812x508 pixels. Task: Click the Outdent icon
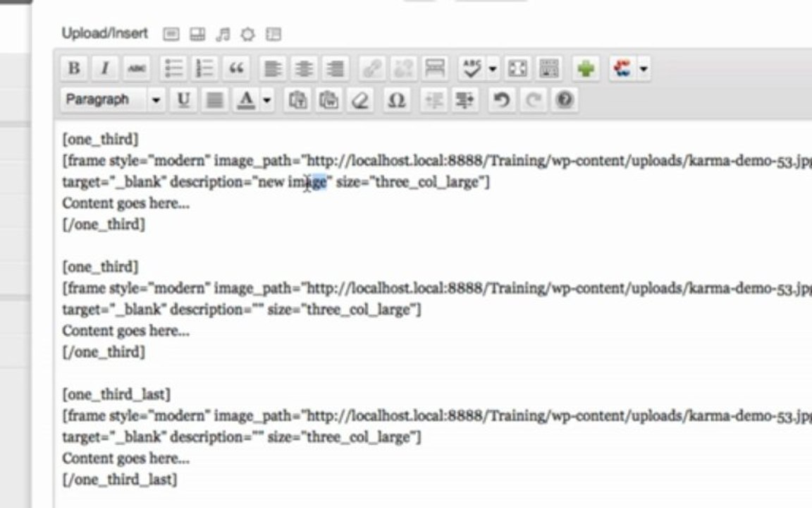(433, 99)
